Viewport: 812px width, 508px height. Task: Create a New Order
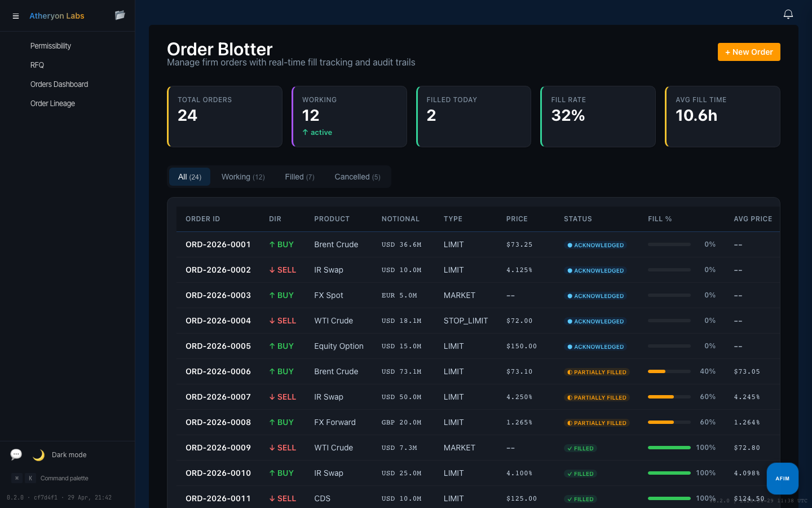pos(749,52)
